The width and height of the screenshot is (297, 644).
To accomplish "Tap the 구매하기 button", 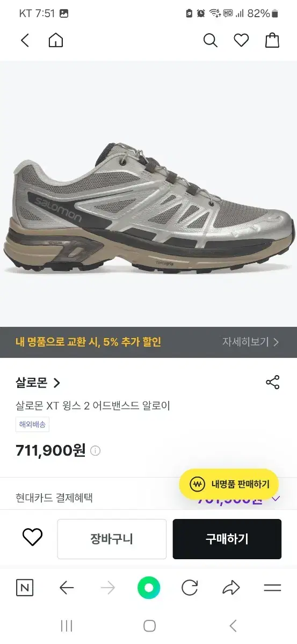I will [227, 539].
